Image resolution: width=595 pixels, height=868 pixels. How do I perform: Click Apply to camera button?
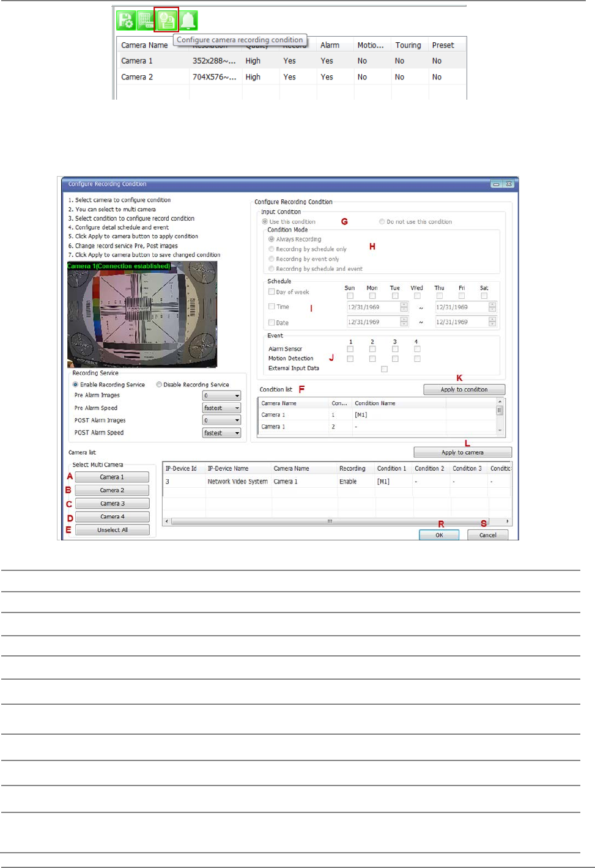coord(462,452)
